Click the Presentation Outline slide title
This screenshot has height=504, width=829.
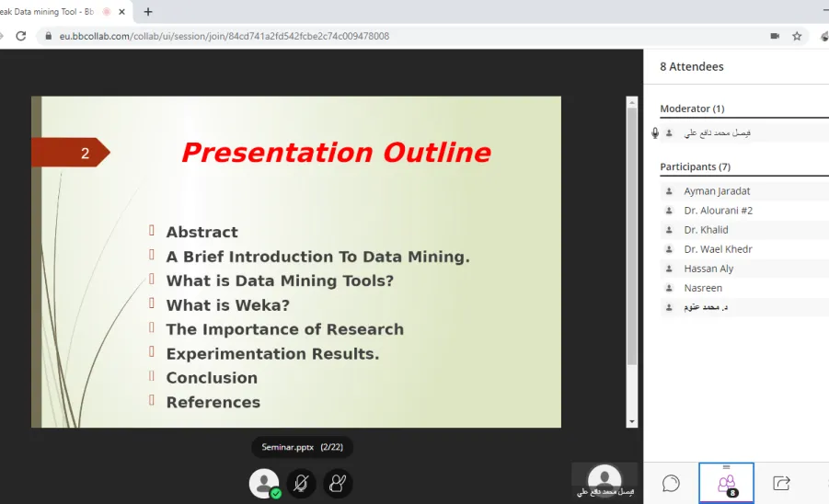click(x=336, y=153)
